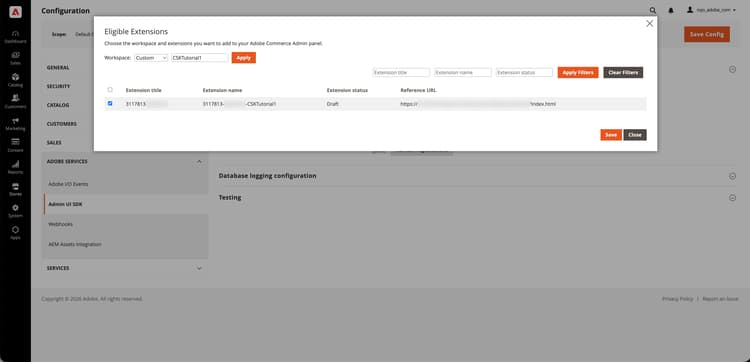Close the Eligible Extensions dialog with X
The height and width of the screenshot is (362, 750).
coord(649,23)
